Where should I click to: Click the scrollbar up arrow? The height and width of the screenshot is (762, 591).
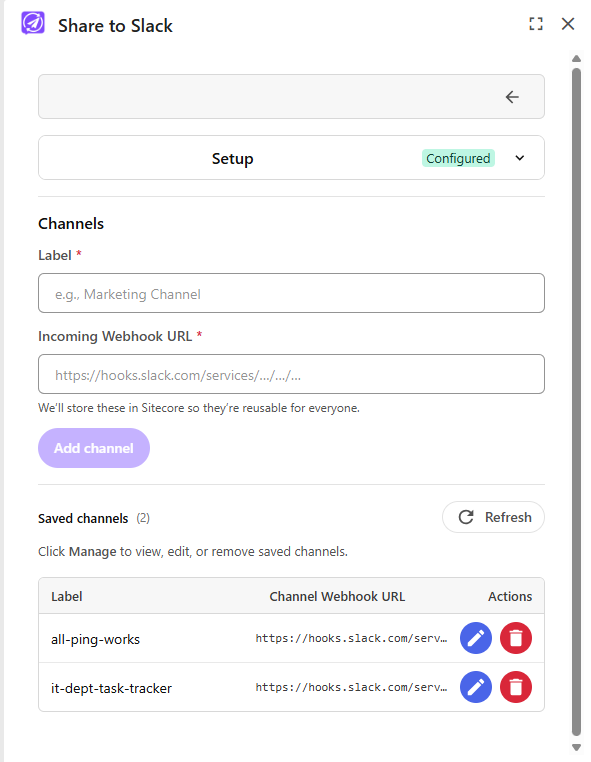pos(576,59)
